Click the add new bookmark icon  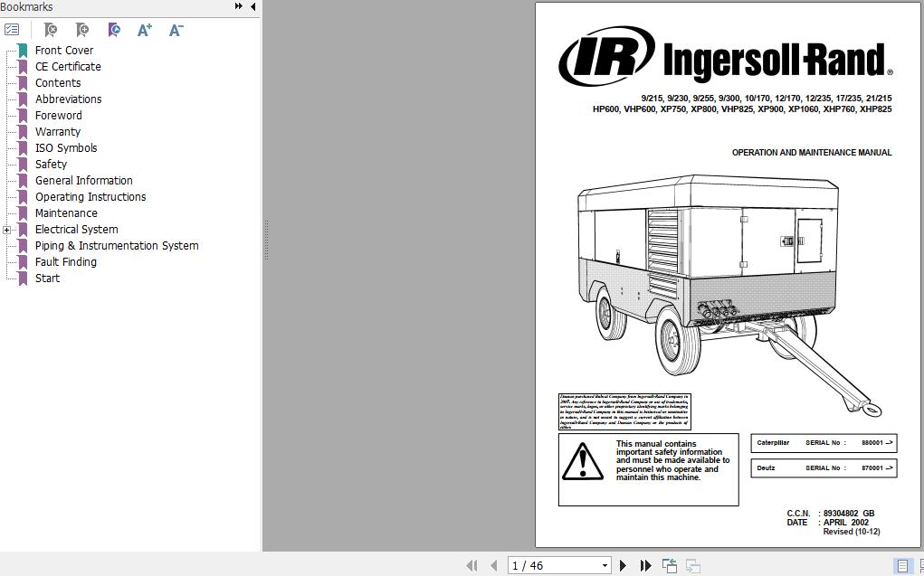pos(82,30)
